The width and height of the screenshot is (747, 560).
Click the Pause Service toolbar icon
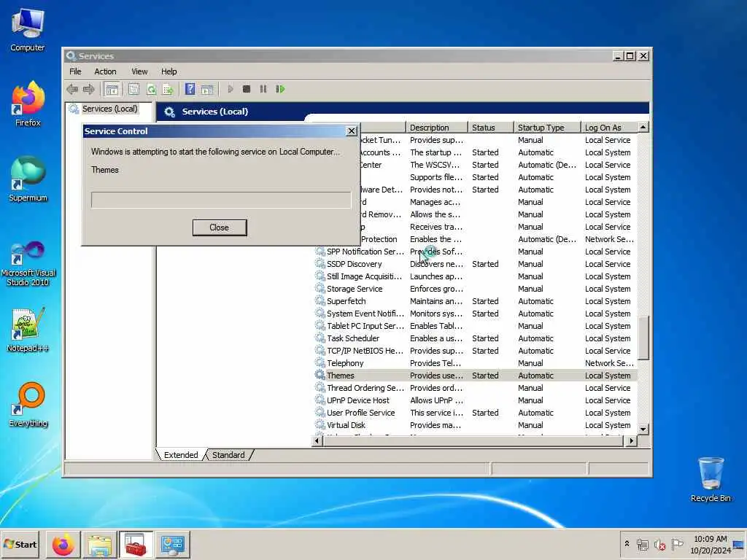[x=263, y=89]
